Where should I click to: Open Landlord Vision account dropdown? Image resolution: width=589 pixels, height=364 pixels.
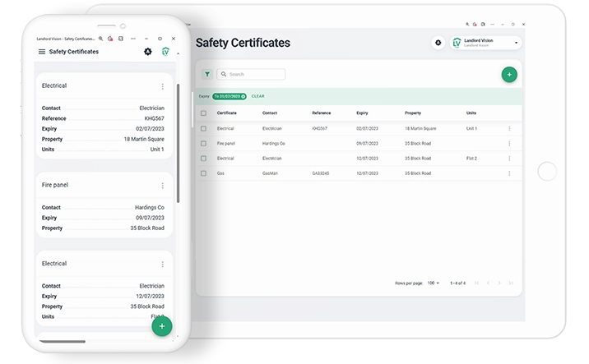(x=485, y=43)
